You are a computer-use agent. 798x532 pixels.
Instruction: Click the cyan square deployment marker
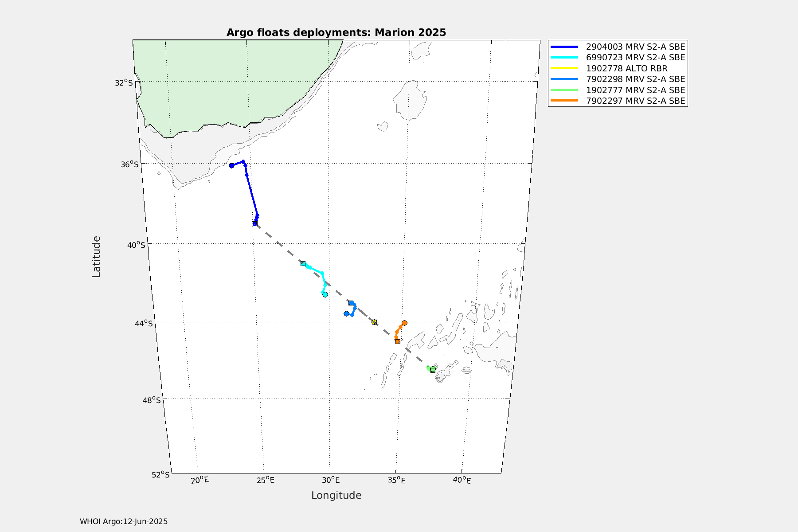(x=303, y=263)
